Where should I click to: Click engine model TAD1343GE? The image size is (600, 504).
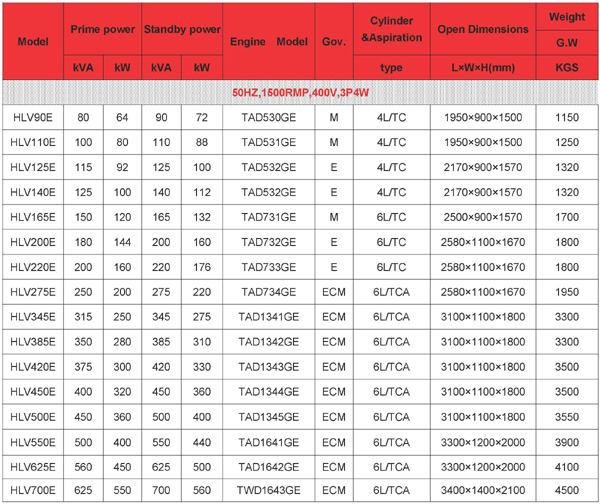[x=269, y=367]
